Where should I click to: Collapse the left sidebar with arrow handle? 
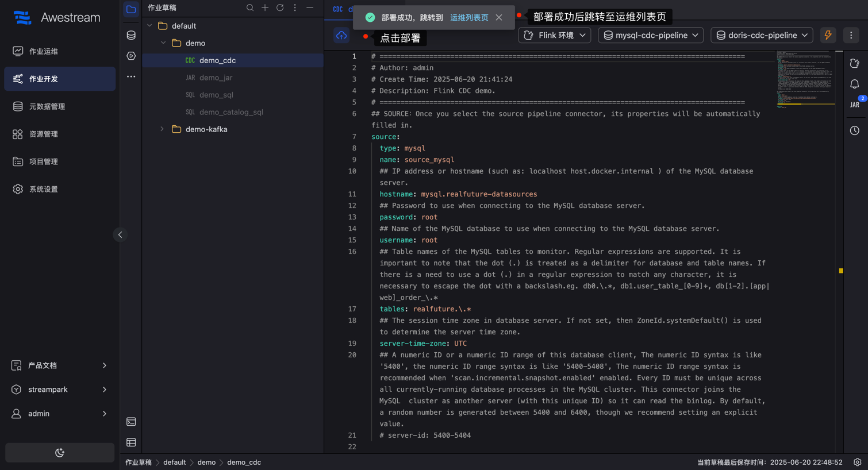pyautogui.click(x=120, y=234)
